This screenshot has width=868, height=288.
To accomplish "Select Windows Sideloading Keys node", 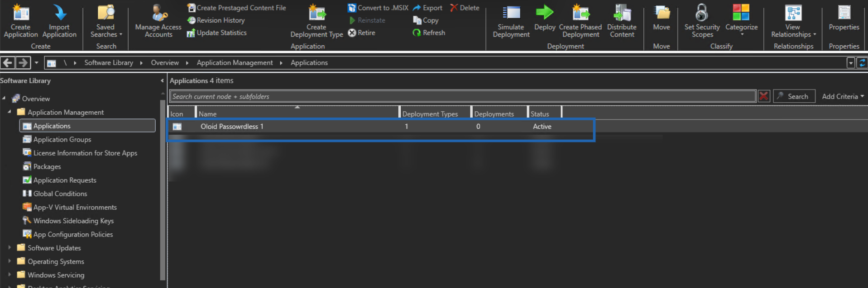I will pyautogui.click(x=73, y=221).
